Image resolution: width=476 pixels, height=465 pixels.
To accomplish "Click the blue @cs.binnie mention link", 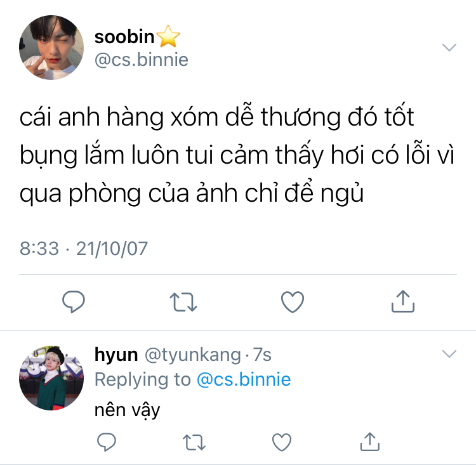I will point(244,379).
